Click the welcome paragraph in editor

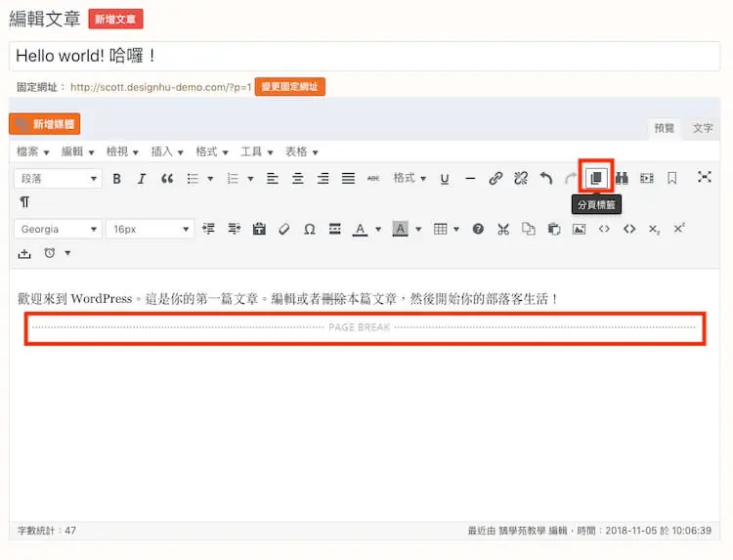[x=287, y=298]
